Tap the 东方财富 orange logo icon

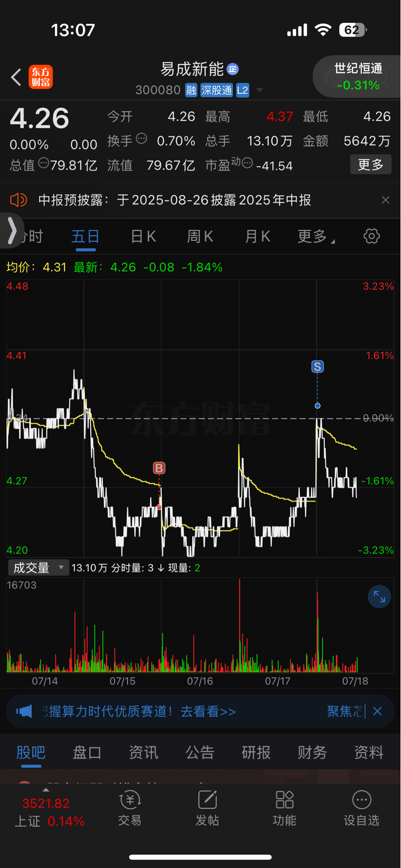41,77
